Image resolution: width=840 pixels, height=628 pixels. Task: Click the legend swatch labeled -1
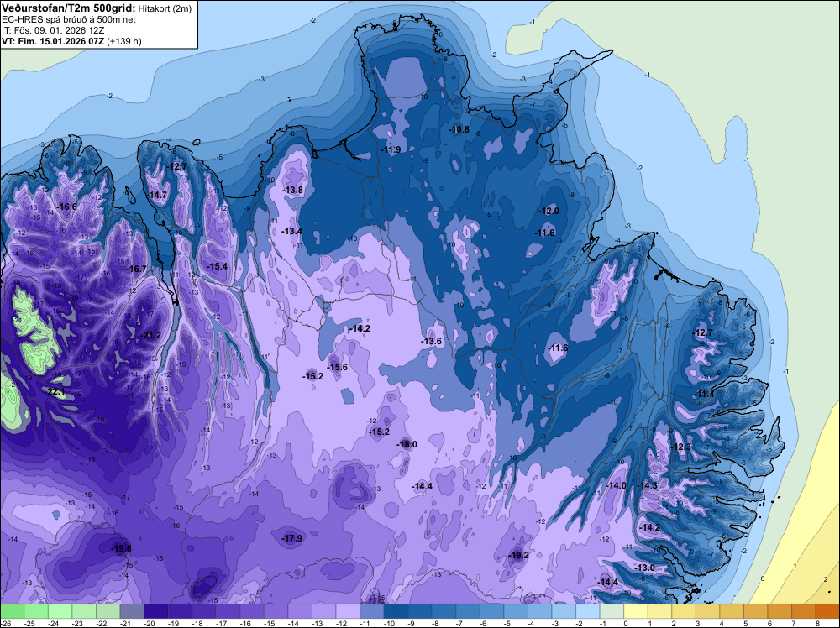coord(612,611)
